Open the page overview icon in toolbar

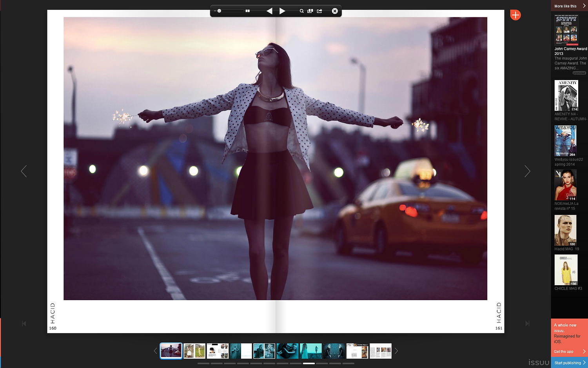tap(310, 11)
